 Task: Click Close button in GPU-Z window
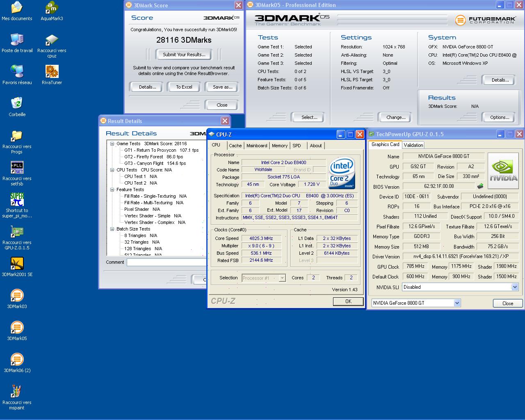[508, 304]
